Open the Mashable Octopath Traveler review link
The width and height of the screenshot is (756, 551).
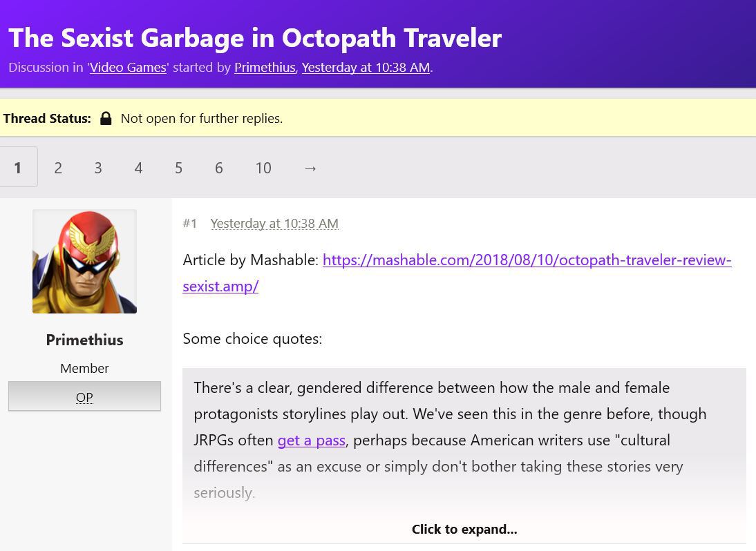(457, 273)
